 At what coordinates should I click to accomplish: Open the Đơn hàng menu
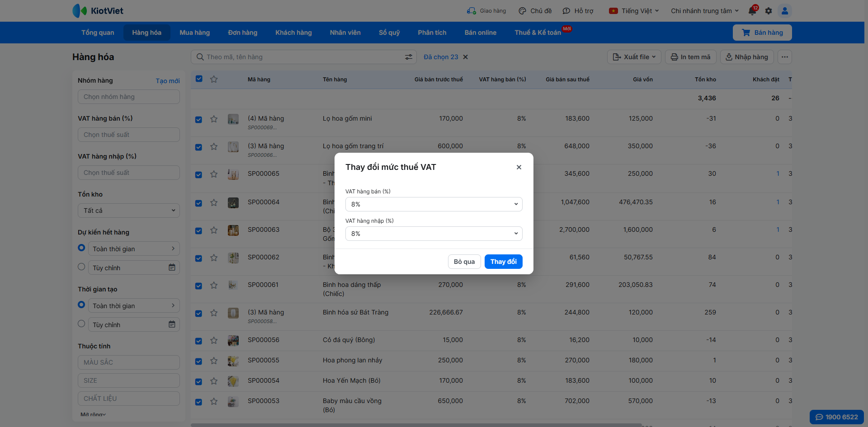click(243, 33)
